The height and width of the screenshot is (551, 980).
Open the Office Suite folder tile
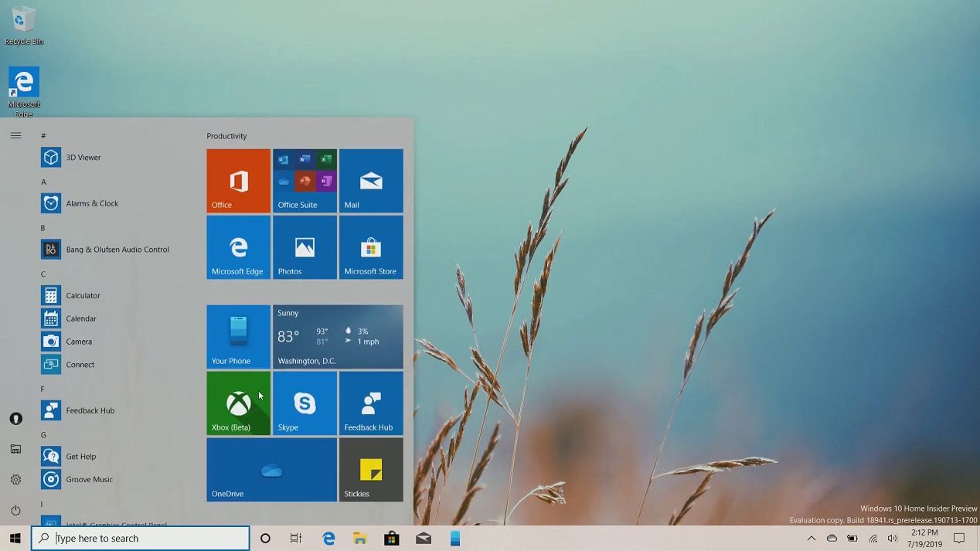[305, 181]
